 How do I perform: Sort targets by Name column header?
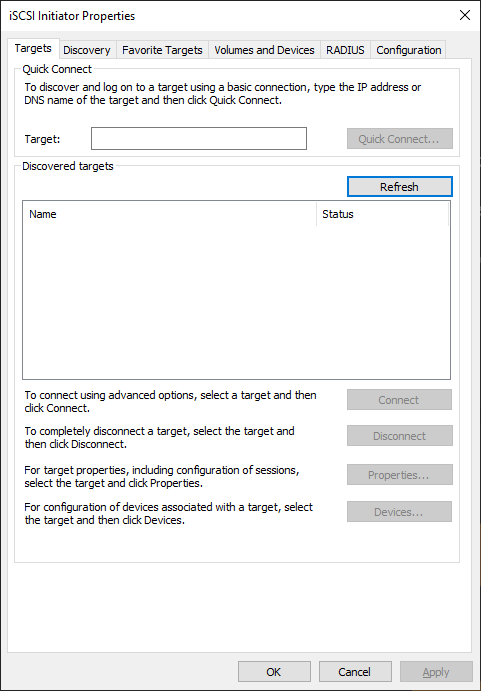click(x=170, y=214)
